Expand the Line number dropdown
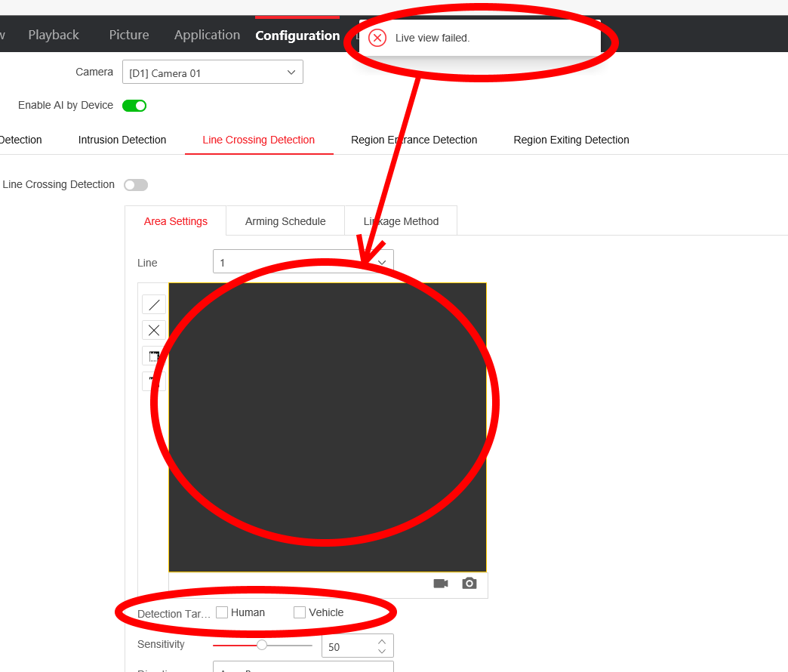The image size is (788, 672). pos(303,263)
